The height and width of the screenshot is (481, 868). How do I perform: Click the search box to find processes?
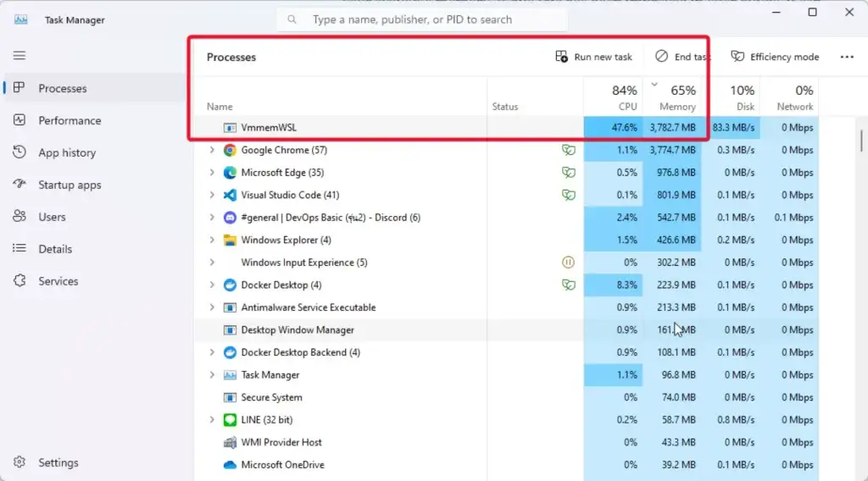click(x=422, y=19)
